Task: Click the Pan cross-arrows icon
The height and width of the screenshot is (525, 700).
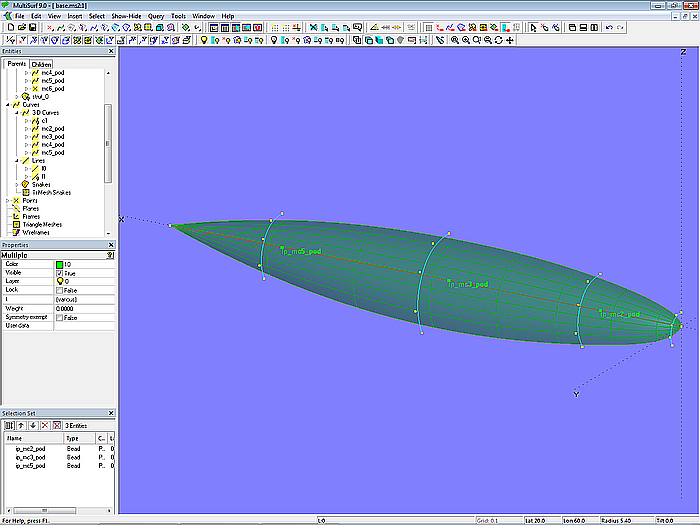Action: click(511, 40)
